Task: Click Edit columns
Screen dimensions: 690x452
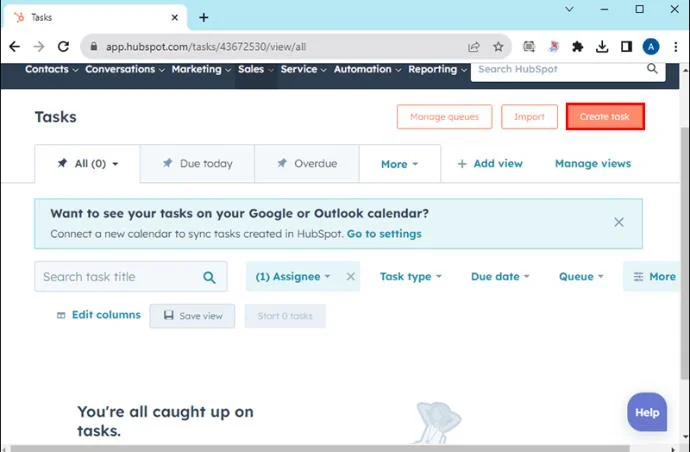Action: (x=99, y=315)
